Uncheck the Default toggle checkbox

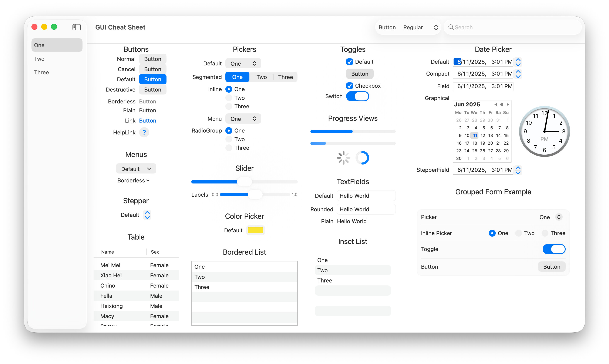coord(349,62)
